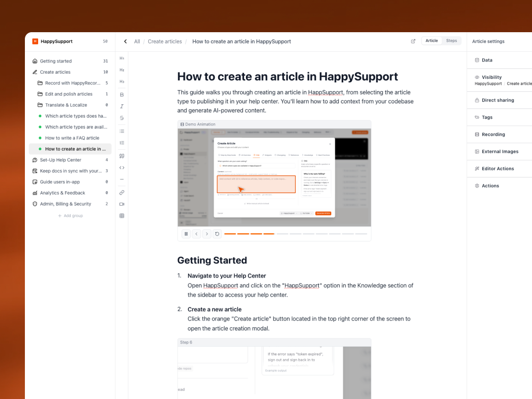532x399 pixels.
Task: Open Translate & Localize folder
Action: 70,105
